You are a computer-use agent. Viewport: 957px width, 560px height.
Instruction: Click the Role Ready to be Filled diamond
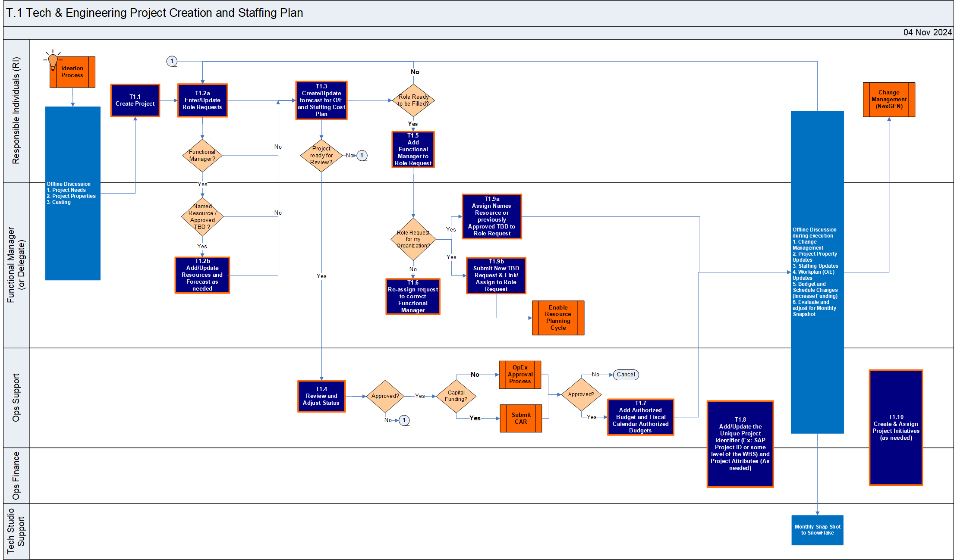click(413, 100)
